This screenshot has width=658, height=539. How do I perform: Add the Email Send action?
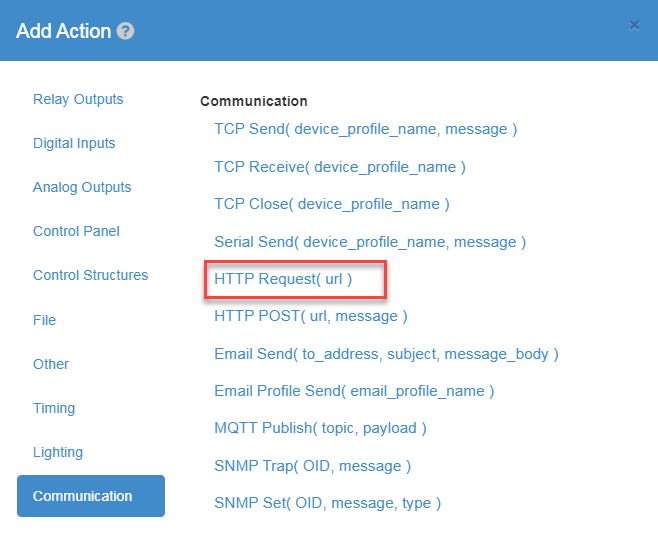386,354
